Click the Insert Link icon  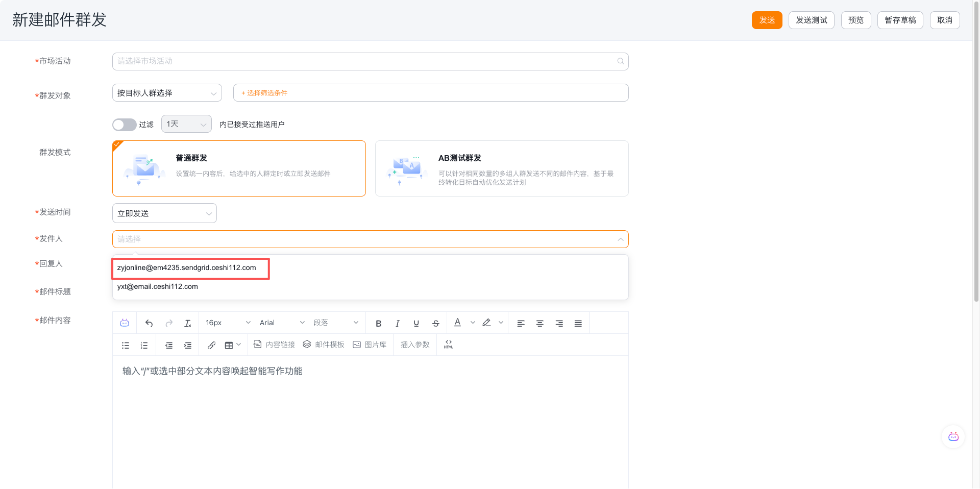tap(211, 345)
